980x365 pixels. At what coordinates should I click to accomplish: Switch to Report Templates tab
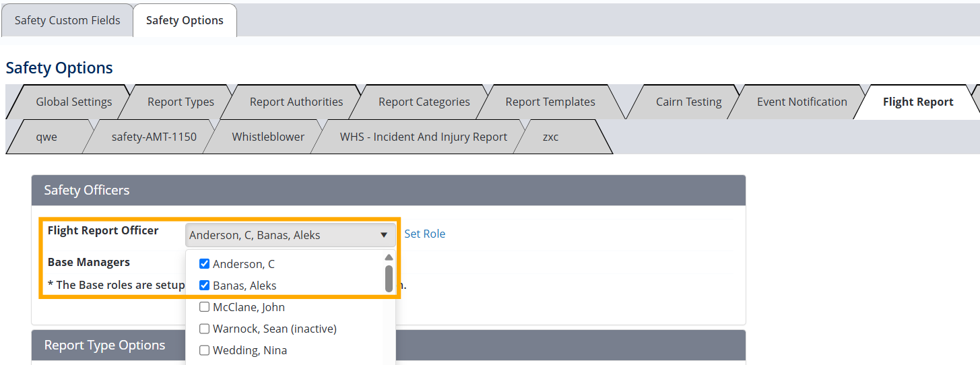click(550, 102)
